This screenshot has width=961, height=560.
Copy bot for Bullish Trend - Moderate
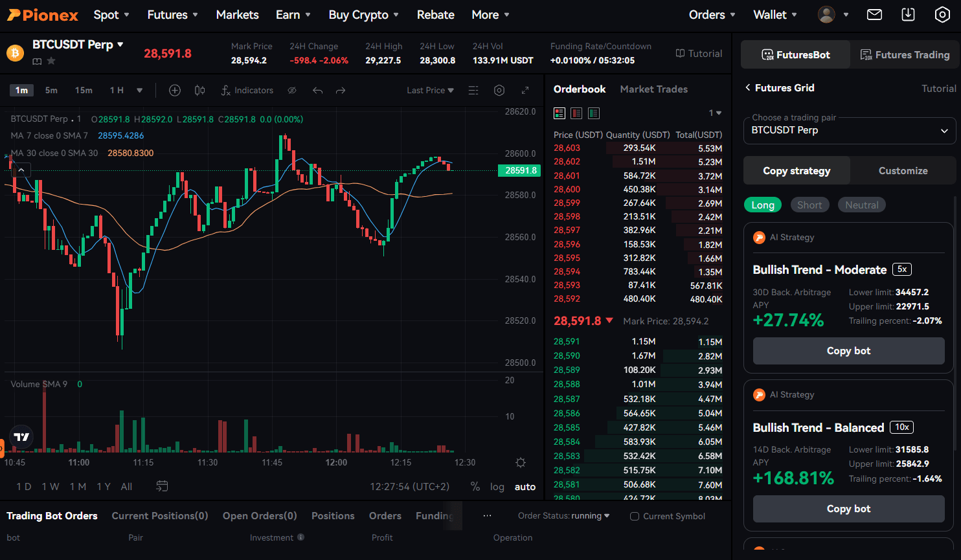848,351
